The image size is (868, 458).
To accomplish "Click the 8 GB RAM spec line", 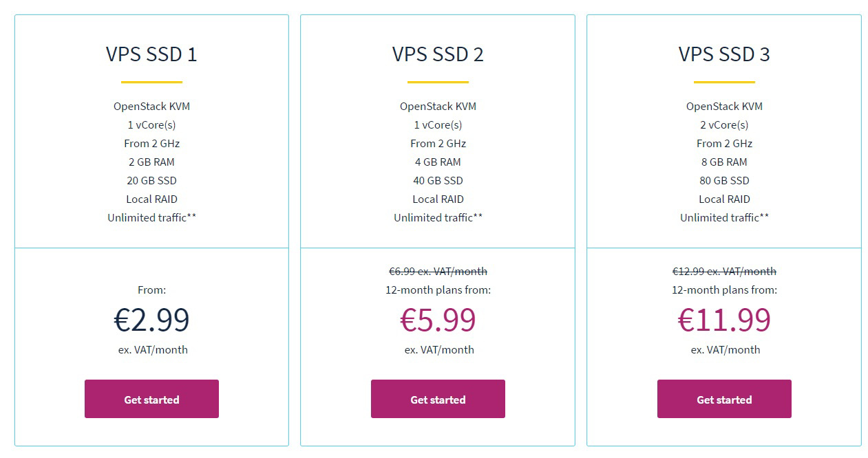I will click(724, 162).
